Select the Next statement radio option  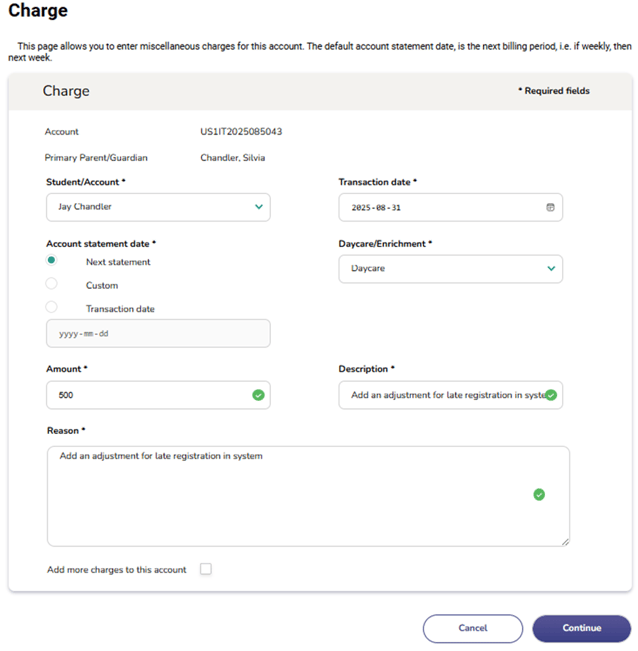pos(52,261)
